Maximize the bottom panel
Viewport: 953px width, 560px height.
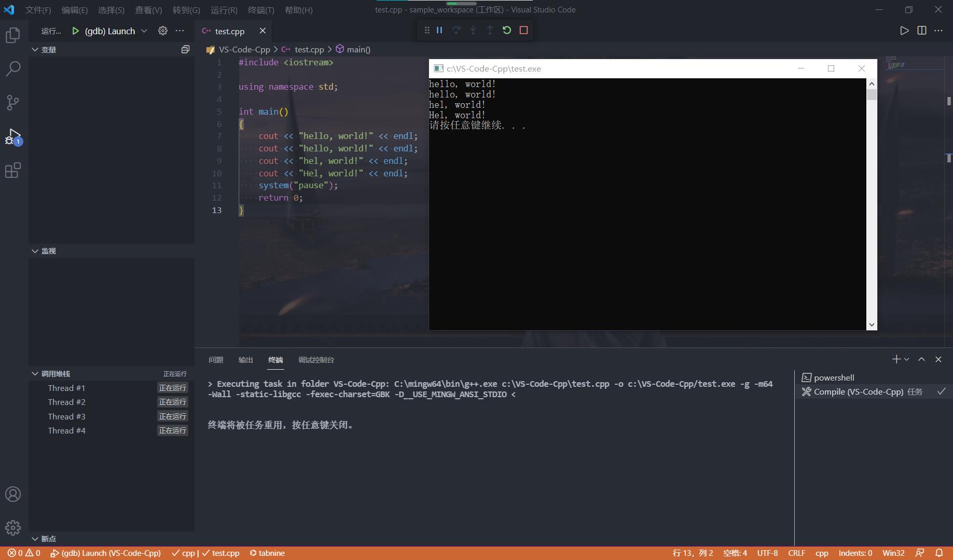point(921,359)
